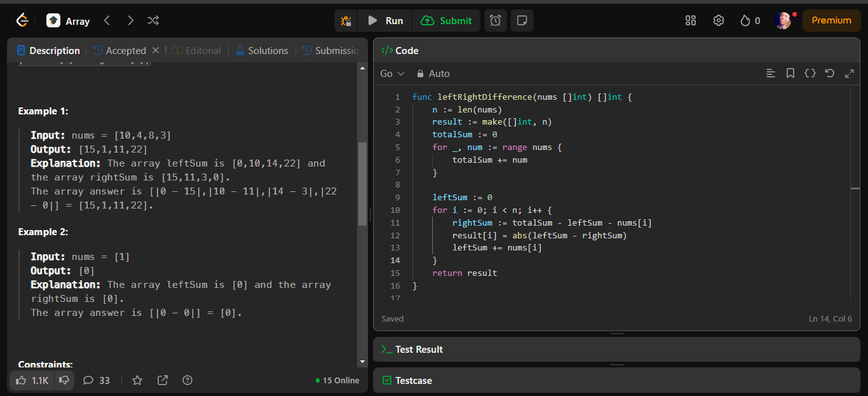Screen dimensions: 868x396
Task: Click 'Output: [15,1,11,22]' text
Action: [89, 149]
